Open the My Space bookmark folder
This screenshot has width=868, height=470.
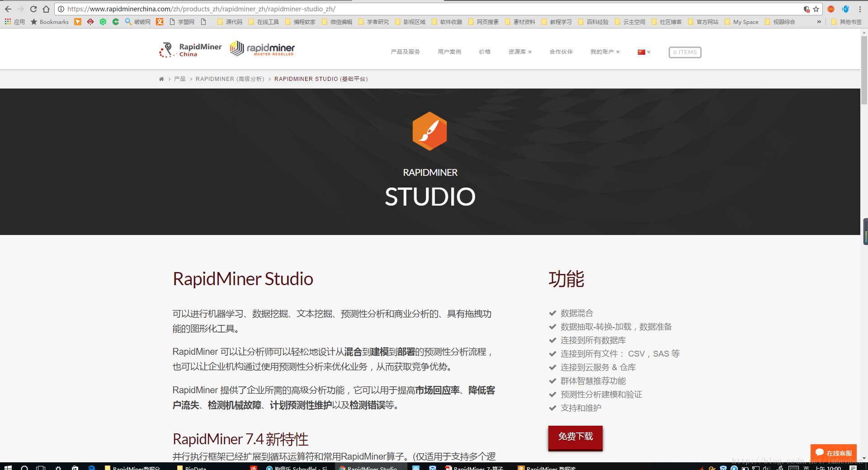[741, 22]
